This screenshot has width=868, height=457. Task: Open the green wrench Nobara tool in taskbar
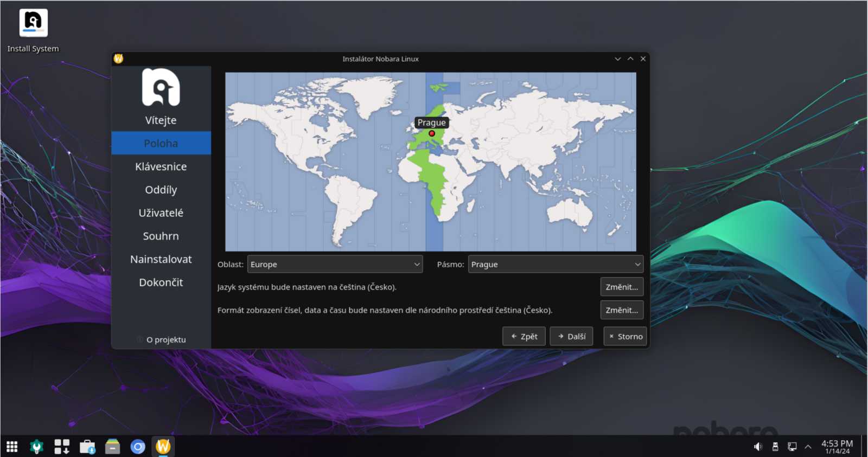(x=36, y=447)
